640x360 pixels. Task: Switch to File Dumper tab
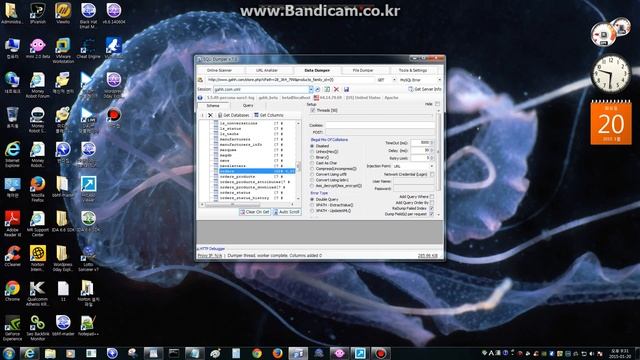363,71
